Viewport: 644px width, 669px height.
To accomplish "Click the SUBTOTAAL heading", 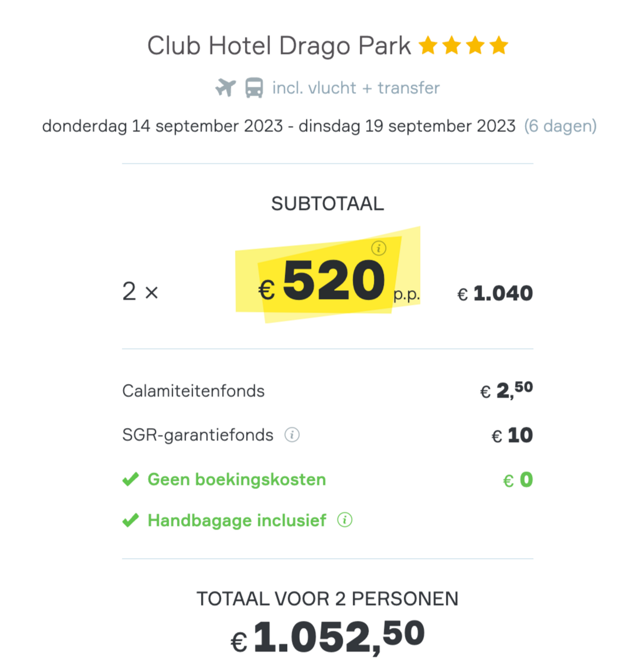I will (328, 204).
